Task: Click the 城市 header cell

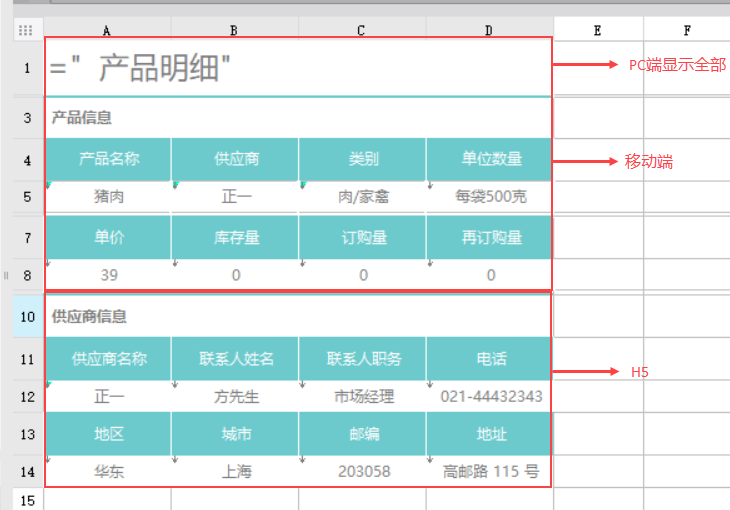Action: coord(235,434)
